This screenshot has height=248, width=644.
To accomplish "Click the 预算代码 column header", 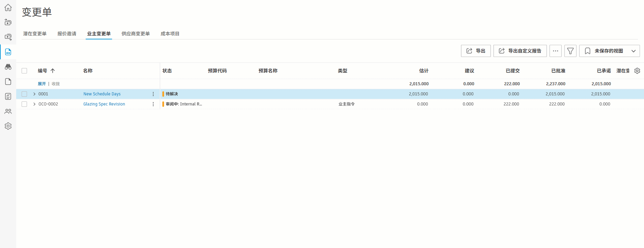I will [x=217, y=71].
